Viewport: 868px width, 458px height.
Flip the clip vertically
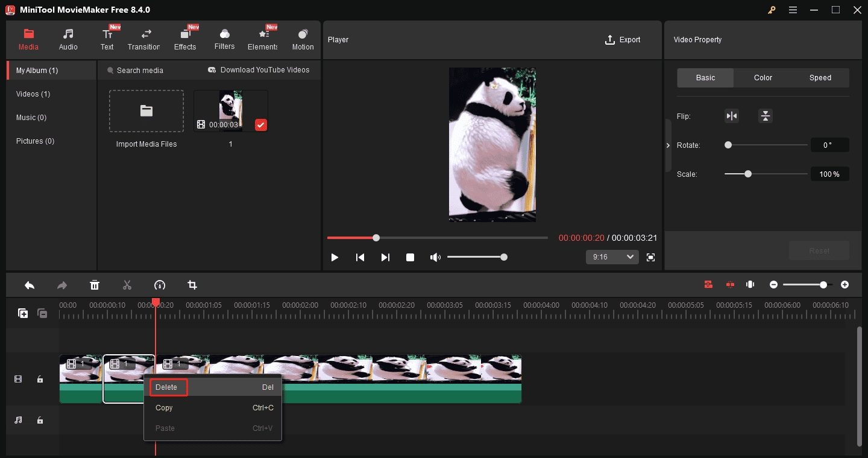(x=765, y=115)
